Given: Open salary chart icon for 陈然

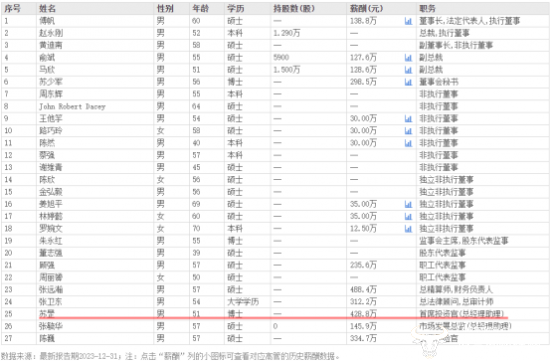Looking at the screenshot, I should [x=408, y=143].
